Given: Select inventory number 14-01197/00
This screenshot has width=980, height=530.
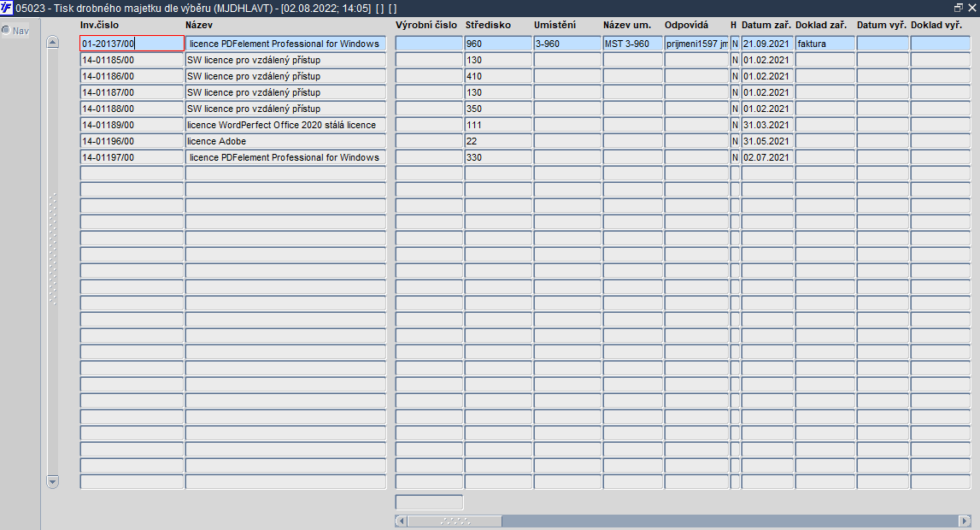Looking at the screenshot, I should pyautogui.click(x=132, y=157).
